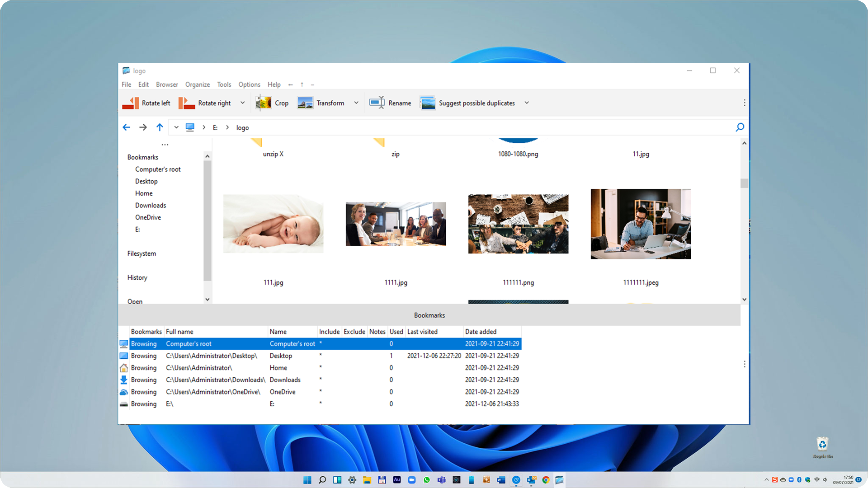Open the Organize menu
The image size is (868, 488).
pos(198,84)
